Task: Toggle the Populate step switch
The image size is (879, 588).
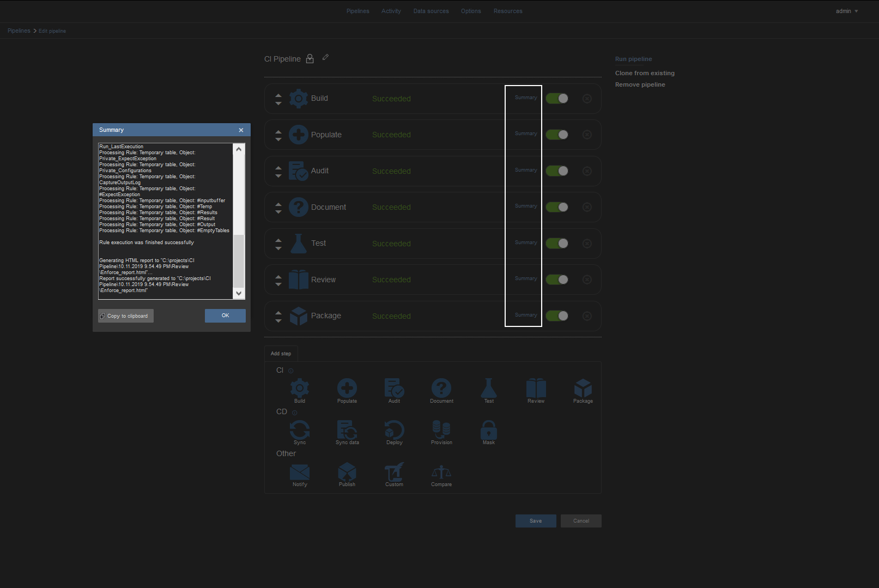Action: pos(557,135)
